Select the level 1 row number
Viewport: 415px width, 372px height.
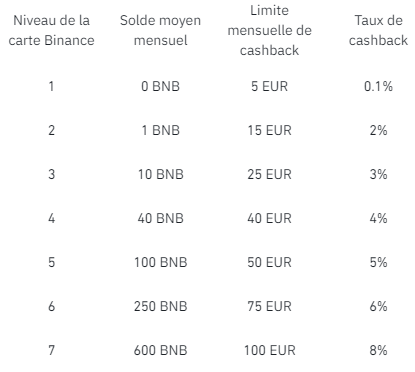[51, 86]
